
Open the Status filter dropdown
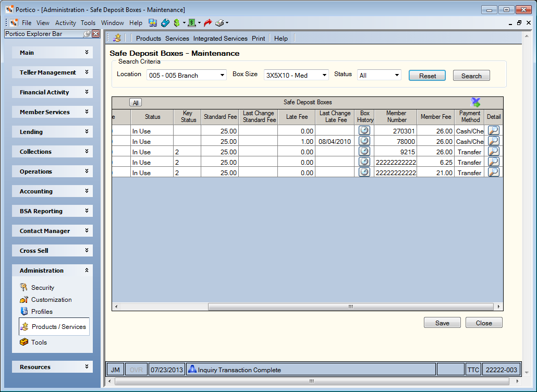click(397, 75)
